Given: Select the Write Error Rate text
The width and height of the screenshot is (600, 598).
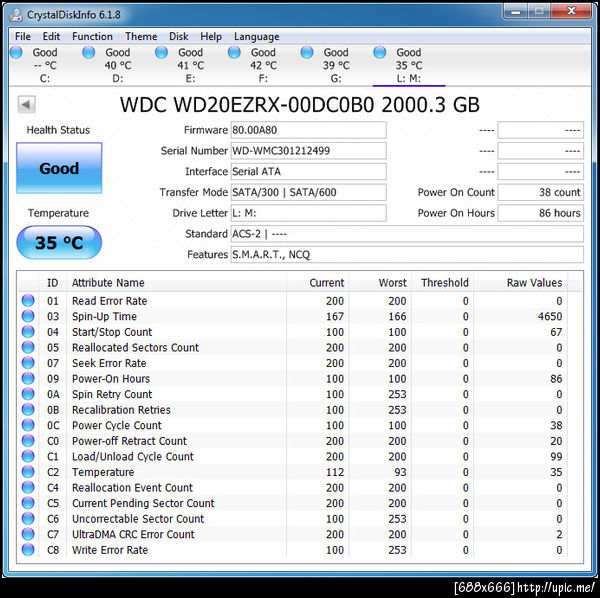Looking at the screenshot, I should (110, 550).
